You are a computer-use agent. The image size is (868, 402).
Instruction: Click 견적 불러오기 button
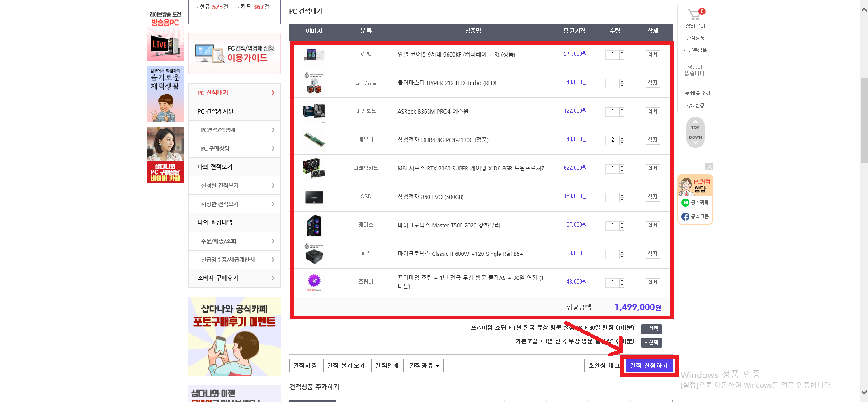346,365
